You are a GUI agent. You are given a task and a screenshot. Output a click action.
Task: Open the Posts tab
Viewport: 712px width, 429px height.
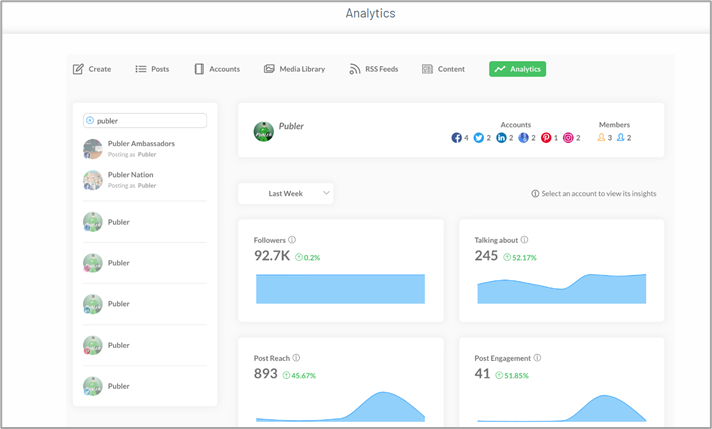click(152, 69)
